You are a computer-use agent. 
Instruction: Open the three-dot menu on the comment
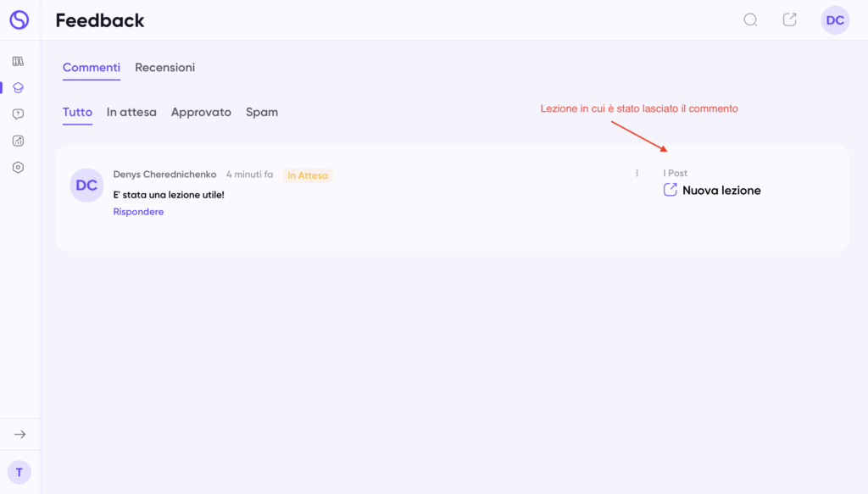coord(637,174)
